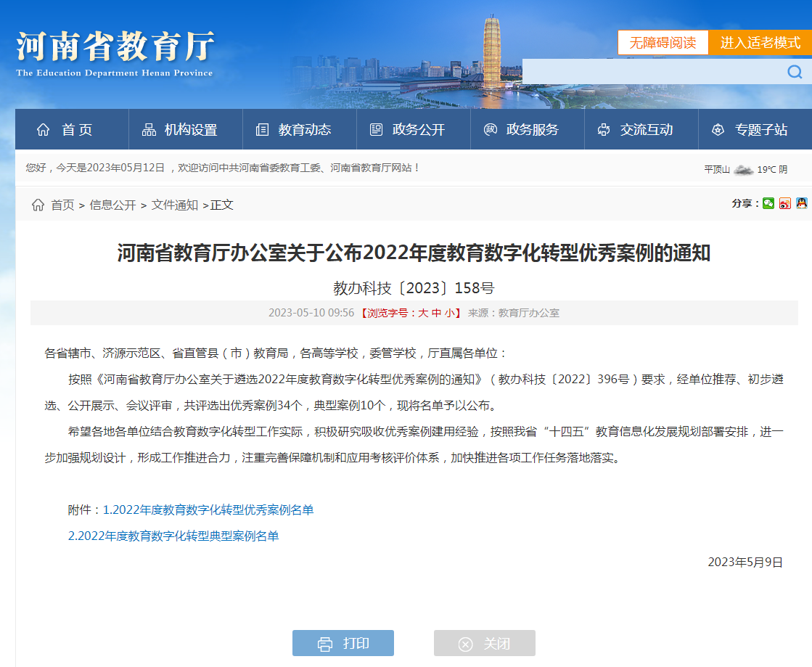Open the 交流互动 navigation menu
This screenshot has height=667, width=812.
[641, 129]
